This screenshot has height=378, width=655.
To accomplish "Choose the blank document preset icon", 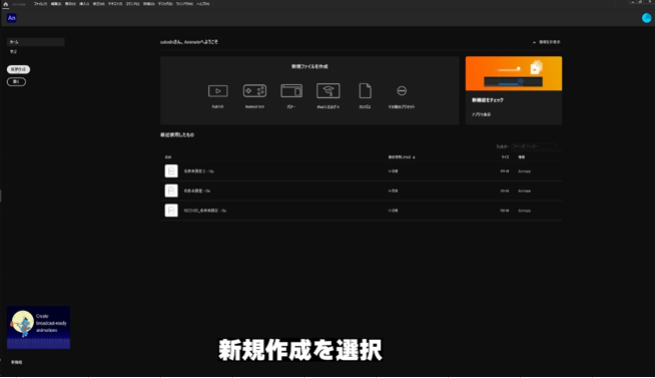I will pos(365,91).
